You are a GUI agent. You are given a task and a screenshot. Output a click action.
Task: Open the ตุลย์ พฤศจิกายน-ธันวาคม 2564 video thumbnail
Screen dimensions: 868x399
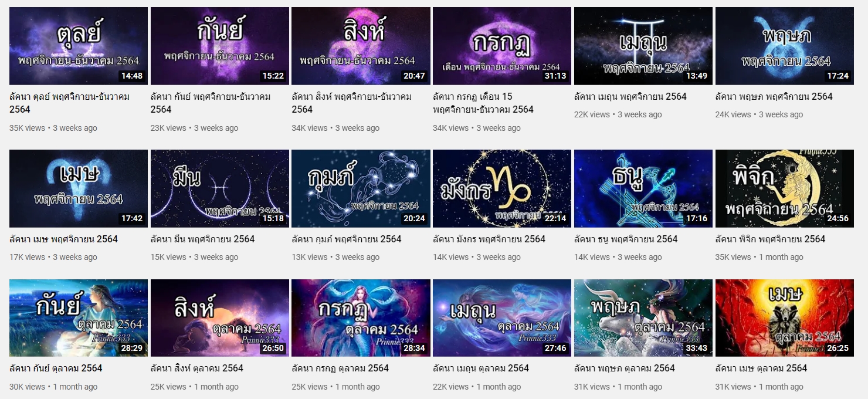click(x=79, y=46)
